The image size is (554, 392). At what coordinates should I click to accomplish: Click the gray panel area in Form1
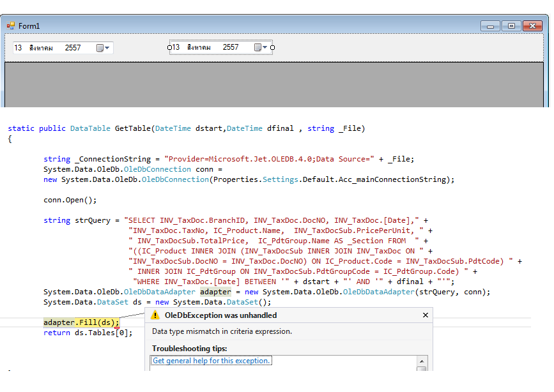(x=275, y=83)
